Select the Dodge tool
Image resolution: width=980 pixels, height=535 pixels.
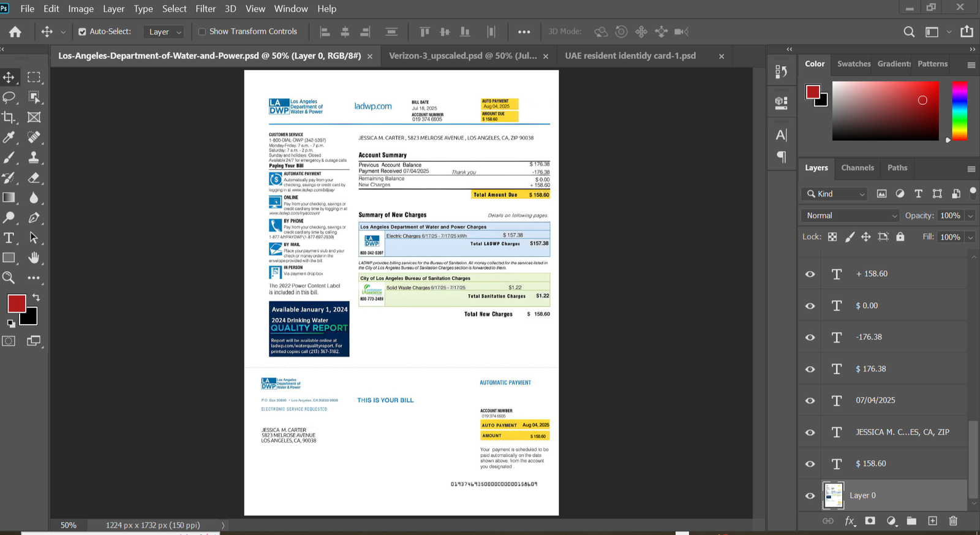click(x=9, y=218)
